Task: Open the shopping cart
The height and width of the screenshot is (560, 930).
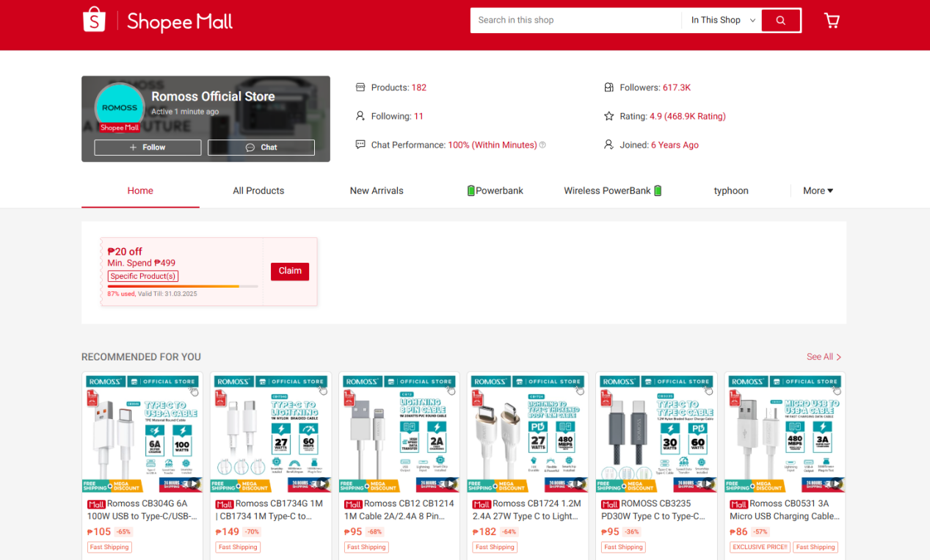Action: [832, 21]
